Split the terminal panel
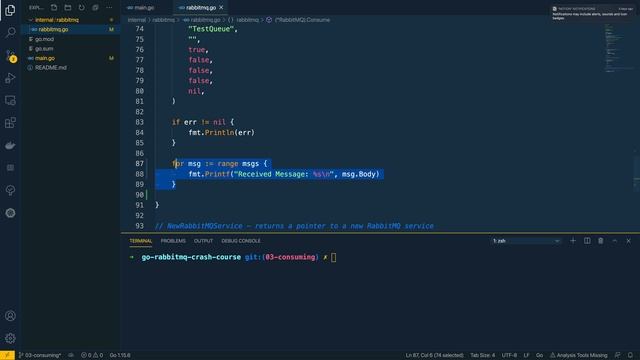Viewport: 640px width, 360px height. coord(587,241)
